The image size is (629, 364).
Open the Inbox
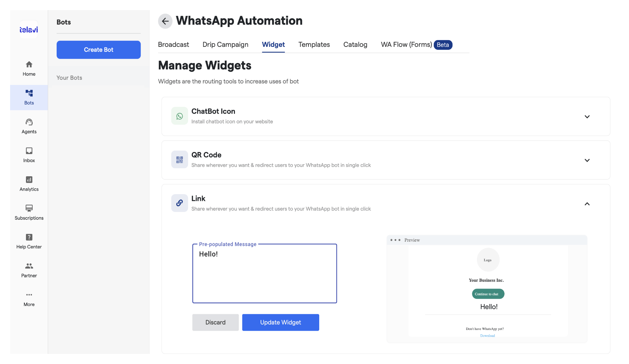click(x=29, y=155)
